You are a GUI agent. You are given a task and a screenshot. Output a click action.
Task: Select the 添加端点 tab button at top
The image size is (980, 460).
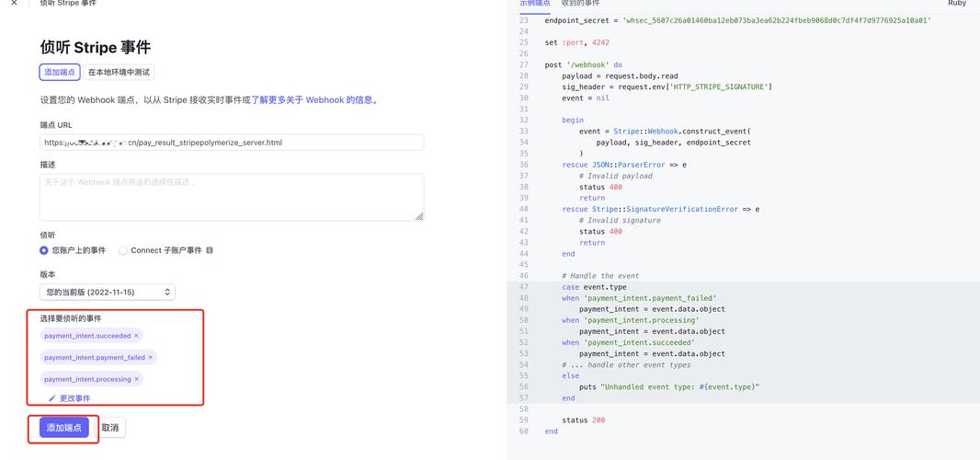[x=60, y=72]
